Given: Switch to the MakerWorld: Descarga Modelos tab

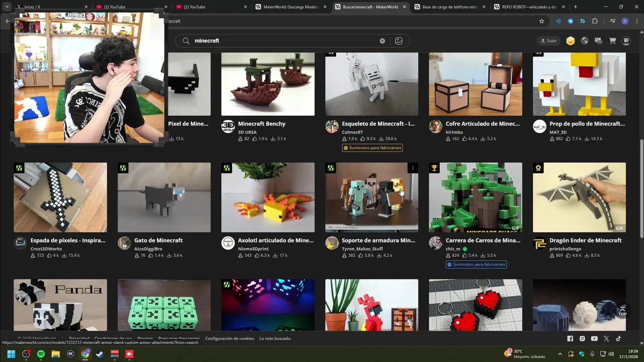Looking at the screenshot, I should (x=291, y=7).
